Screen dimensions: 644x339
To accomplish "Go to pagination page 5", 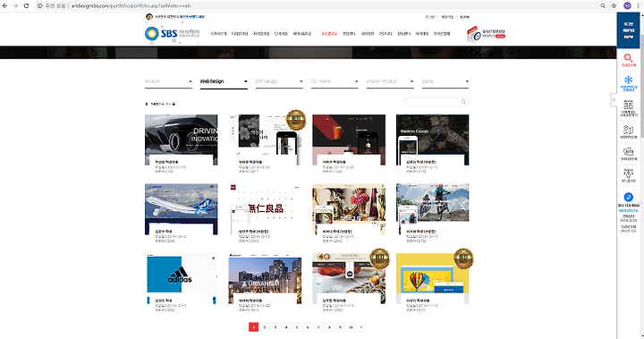I will (297, 327).
